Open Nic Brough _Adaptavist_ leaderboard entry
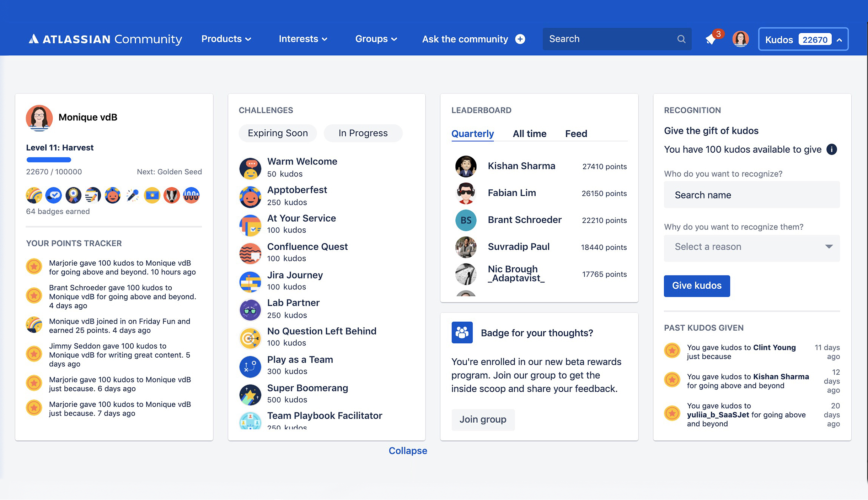The height and width of the screenshot is (500, 868). (541, 274)
